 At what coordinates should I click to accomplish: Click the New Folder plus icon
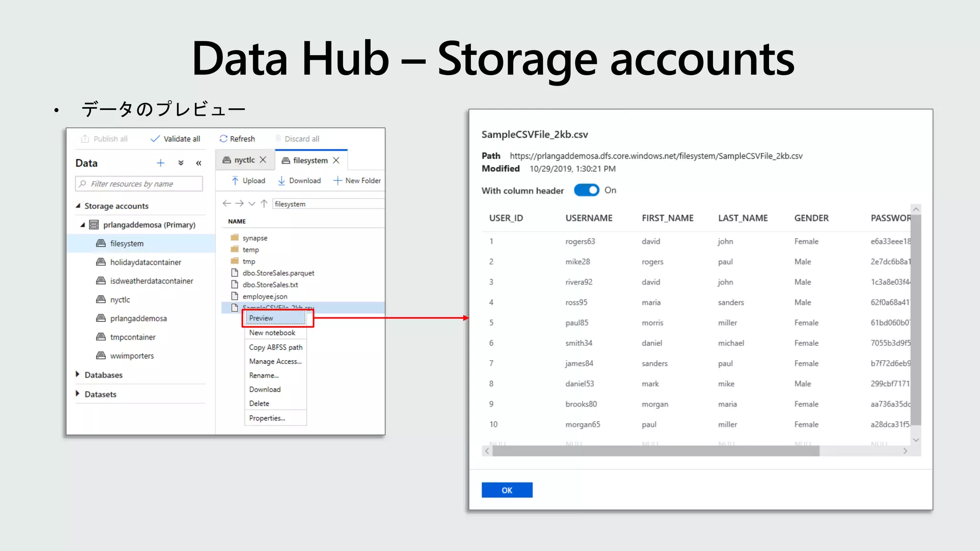point(337,181)
